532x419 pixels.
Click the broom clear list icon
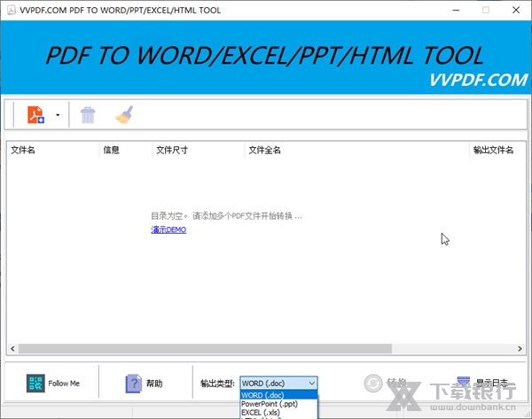tap(124, 115)
